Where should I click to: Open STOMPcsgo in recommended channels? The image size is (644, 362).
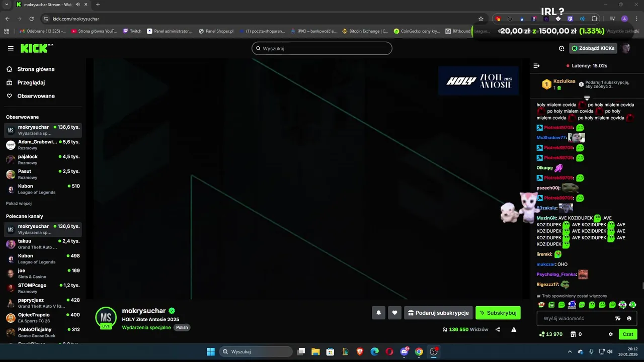[x=43, y=288]
